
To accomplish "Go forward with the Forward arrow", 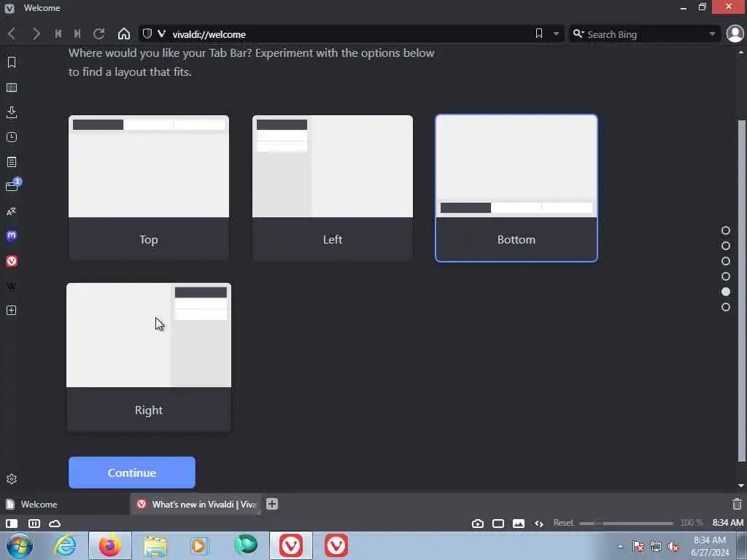I will coord(36,34).
